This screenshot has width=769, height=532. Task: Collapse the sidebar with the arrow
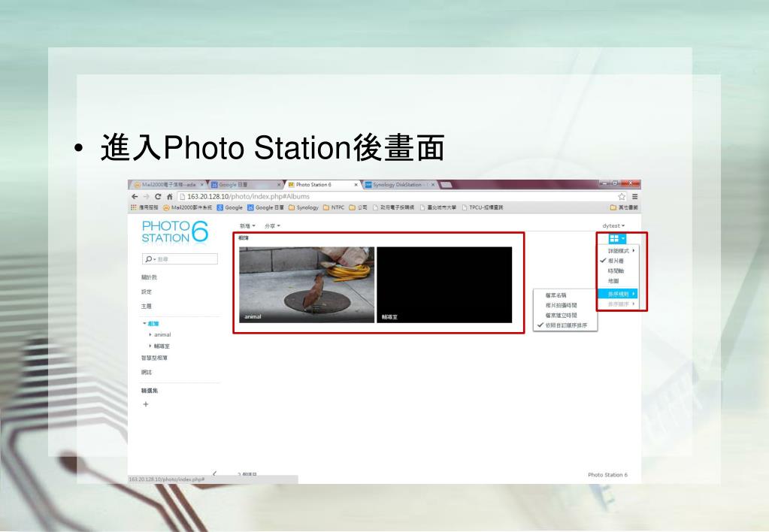pos(215,473)
